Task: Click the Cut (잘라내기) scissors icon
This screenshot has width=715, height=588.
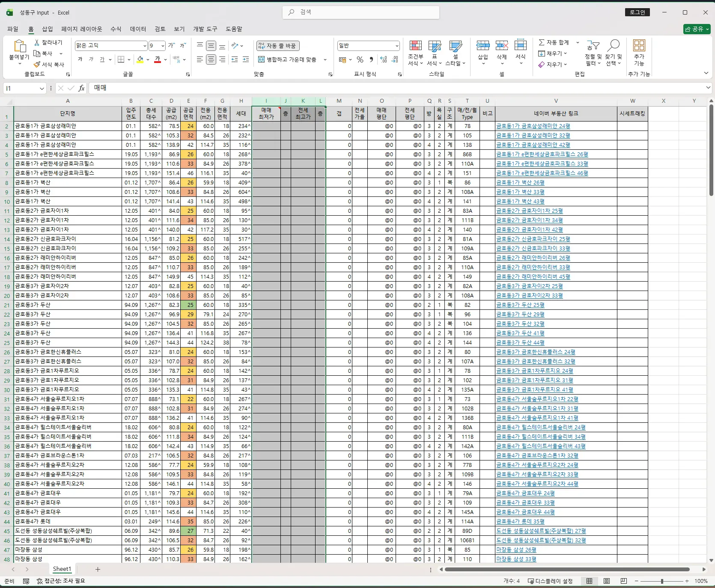Action: tap(37, 42)
